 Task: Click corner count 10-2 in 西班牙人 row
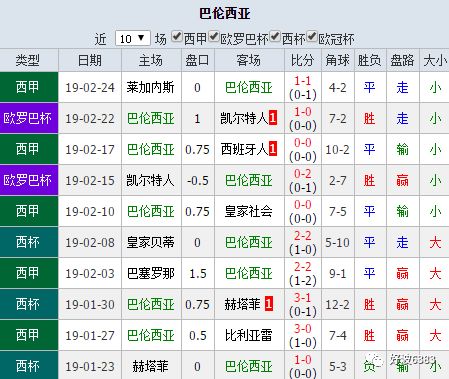tap(337, 150)
